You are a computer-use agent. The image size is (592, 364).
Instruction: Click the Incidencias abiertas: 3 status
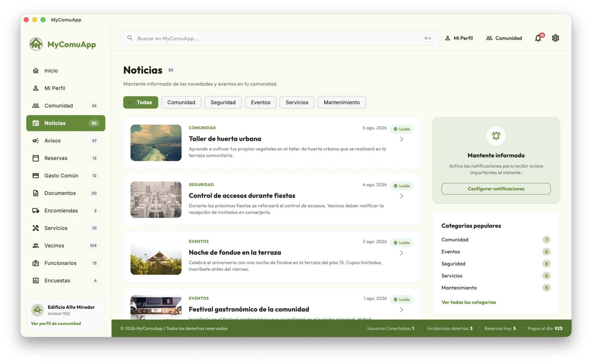coord(450,329)
